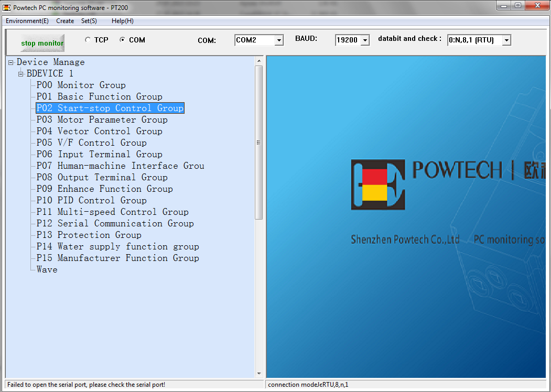Viewport: 551px width, 392px height.
Task: Select P06 Input Terminal Group
Action: [x=100, y=154]
